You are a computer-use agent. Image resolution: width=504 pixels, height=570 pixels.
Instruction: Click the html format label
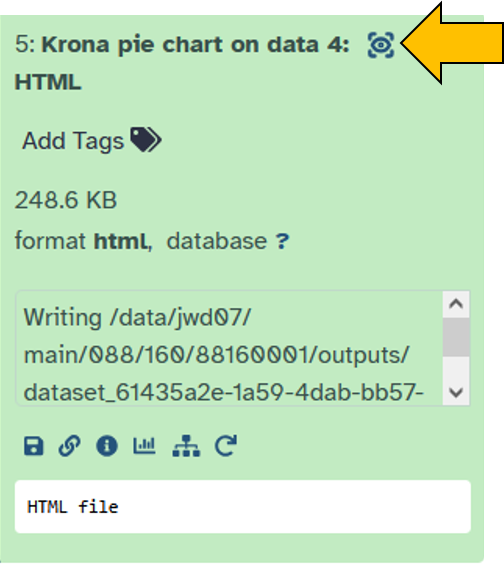coord(121,241)
